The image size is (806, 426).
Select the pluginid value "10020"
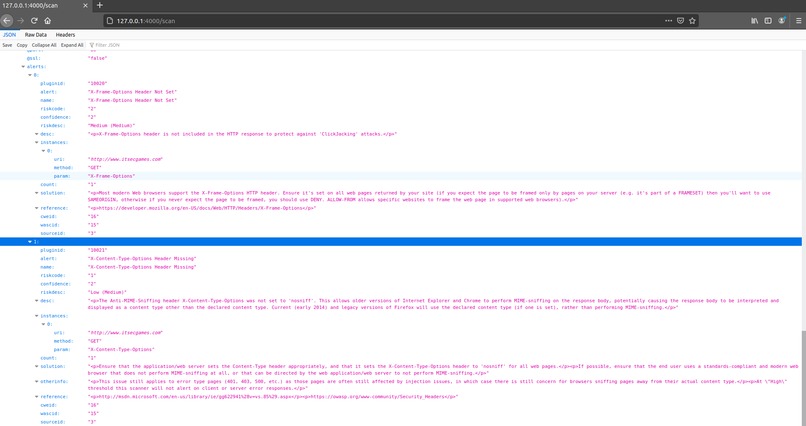(x=97, y=83)
